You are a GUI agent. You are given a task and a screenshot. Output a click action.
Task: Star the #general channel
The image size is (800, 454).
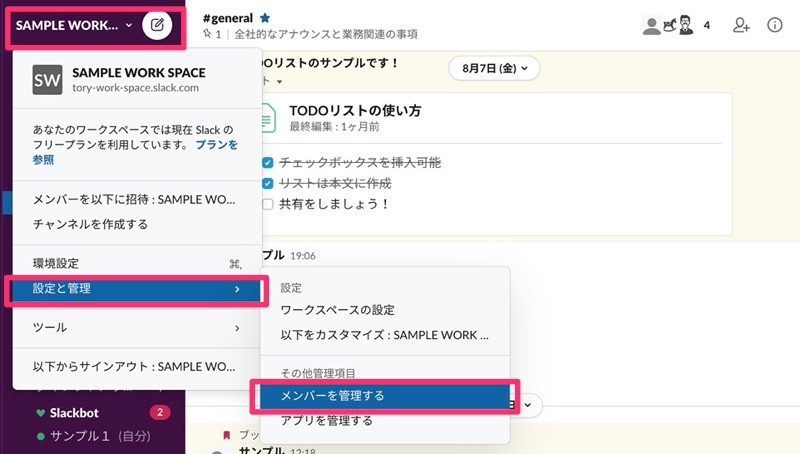265,17
